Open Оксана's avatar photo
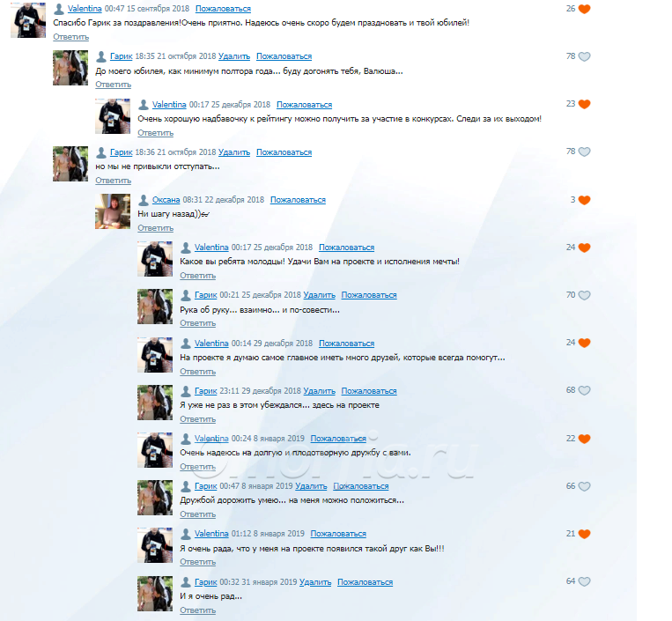 click(113, 211)
